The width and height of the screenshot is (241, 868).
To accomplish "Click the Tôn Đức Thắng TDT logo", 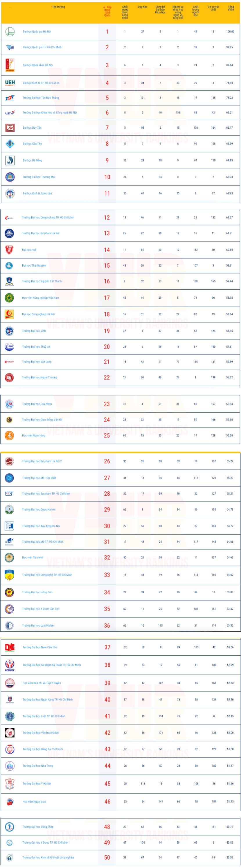I will 10,98.
